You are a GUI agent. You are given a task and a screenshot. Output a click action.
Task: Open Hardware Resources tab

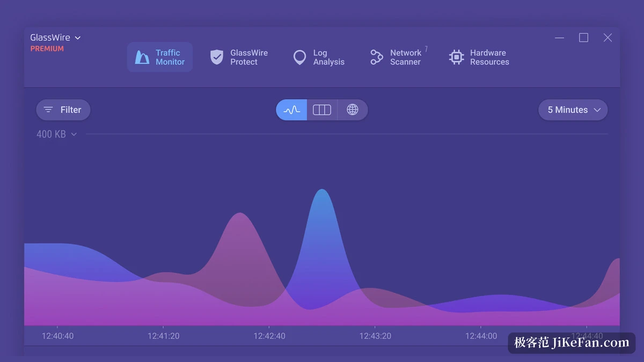click(x=479, y=57)
